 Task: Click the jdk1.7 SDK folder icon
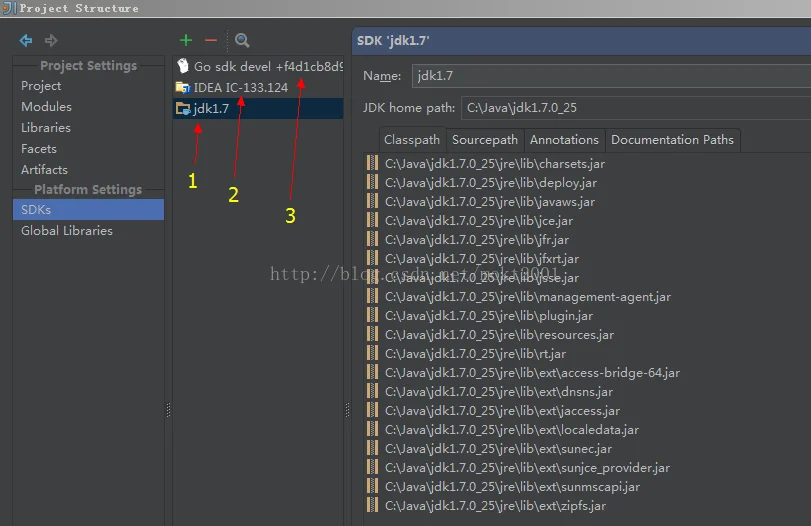(x=183, y=109)
